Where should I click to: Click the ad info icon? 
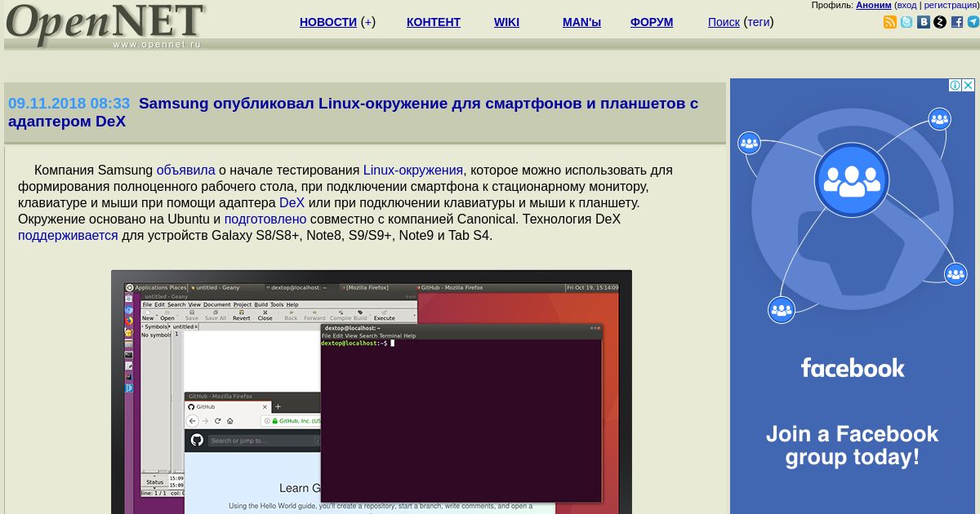[x=954, y=85]
